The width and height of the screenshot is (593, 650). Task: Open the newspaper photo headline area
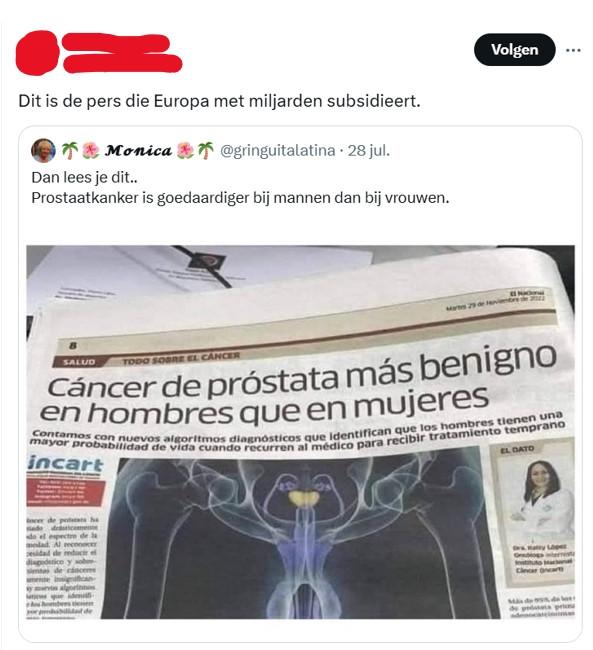pos(301,388)
